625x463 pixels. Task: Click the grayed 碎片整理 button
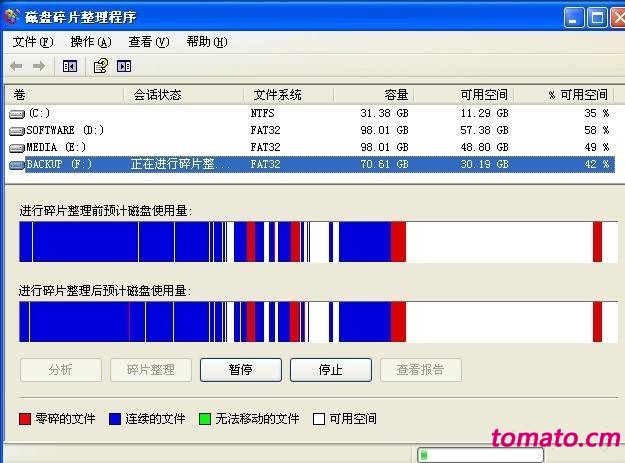(x=151, y=370)
